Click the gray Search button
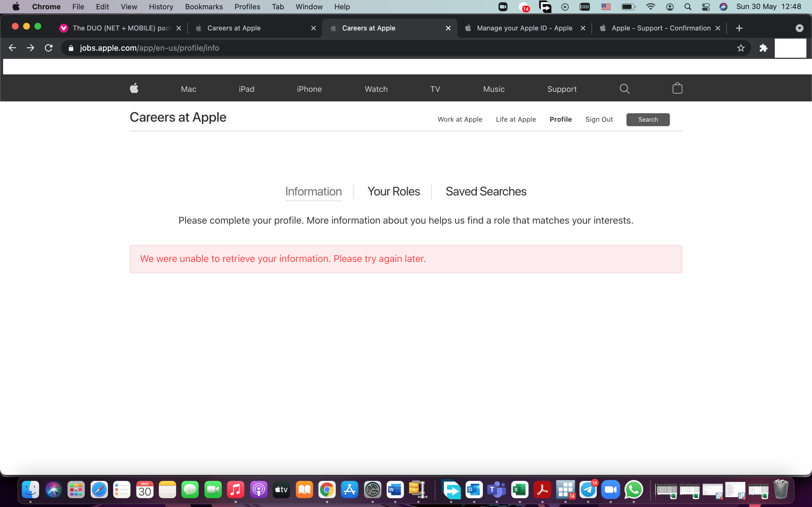The height and width of the screenshot is (507, 812). tap(648, 119)
